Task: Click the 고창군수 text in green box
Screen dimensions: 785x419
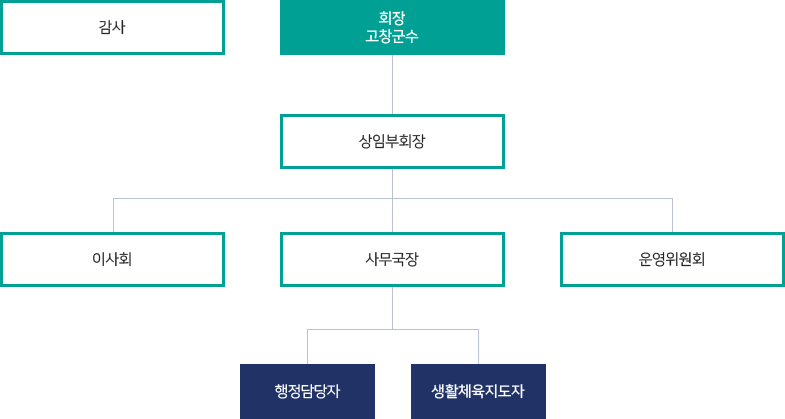Action: pos(392,36)
